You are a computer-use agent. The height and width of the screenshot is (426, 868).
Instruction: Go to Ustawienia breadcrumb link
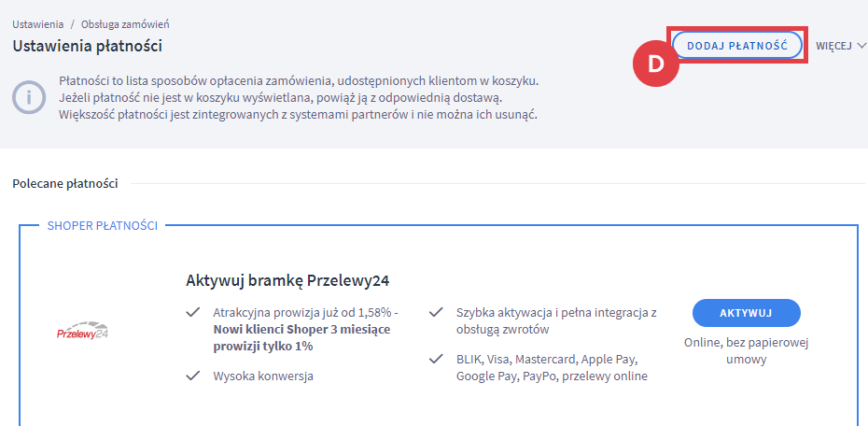(x=37, y=24)
